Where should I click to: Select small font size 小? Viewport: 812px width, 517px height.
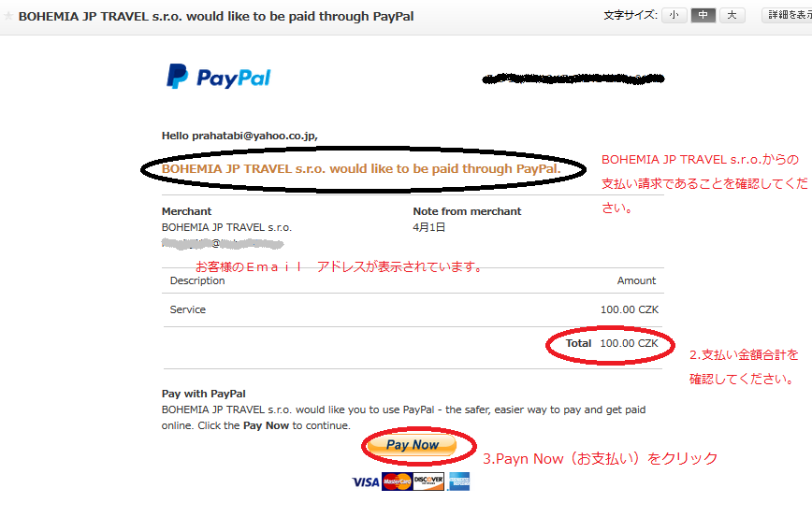click(x=674, y=15)
